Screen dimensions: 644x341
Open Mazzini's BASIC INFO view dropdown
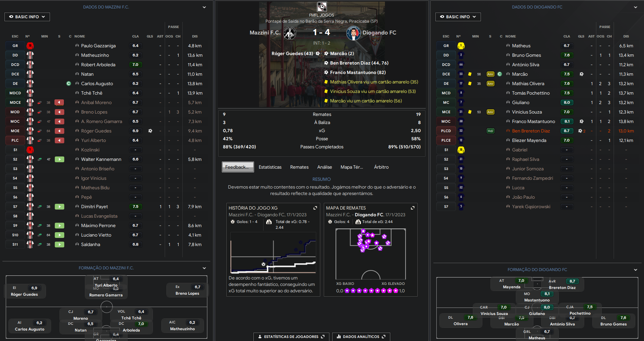[27, 17]
